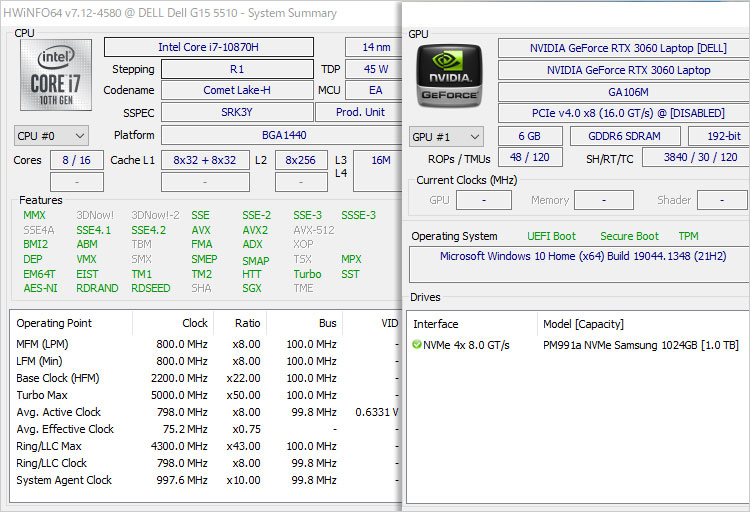The width and height of the screenshot is (750, 512).
Task: Select the Intel Core i7-10870H name field
Action: click(209, 47)
